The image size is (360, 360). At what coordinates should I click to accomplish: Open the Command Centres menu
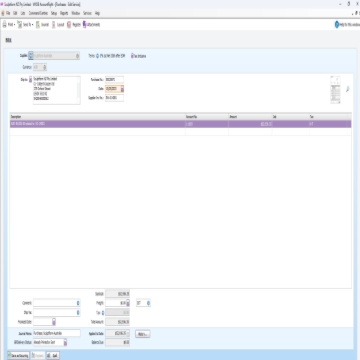38,13
